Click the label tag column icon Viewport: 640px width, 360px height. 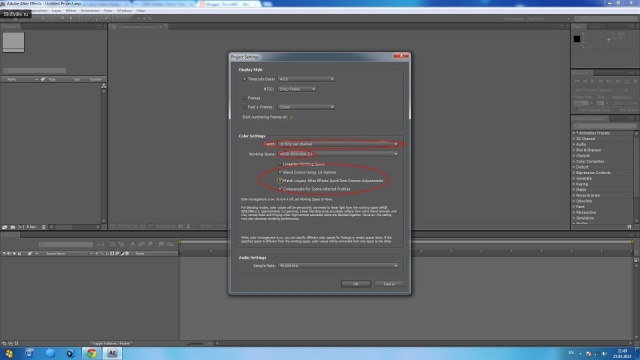coord(42,79)
